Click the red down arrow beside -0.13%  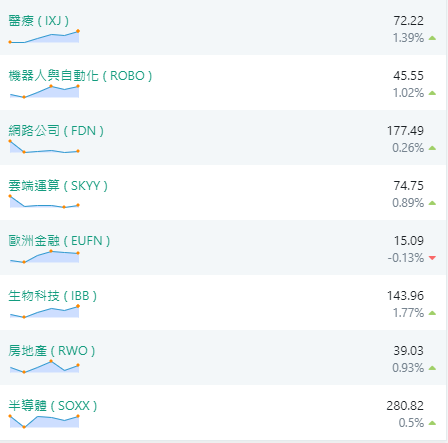(432, 258)
